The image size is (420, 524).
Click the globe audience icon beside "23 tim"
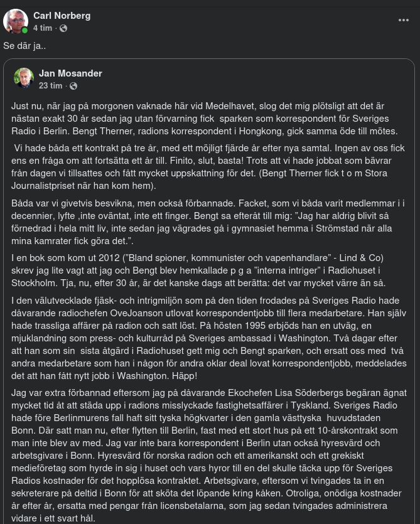point(73,86)
